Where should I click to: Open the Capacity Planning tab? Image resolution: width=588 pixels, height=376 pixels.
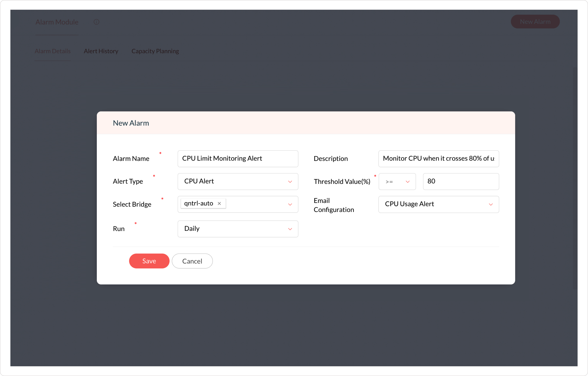(155, 51)
